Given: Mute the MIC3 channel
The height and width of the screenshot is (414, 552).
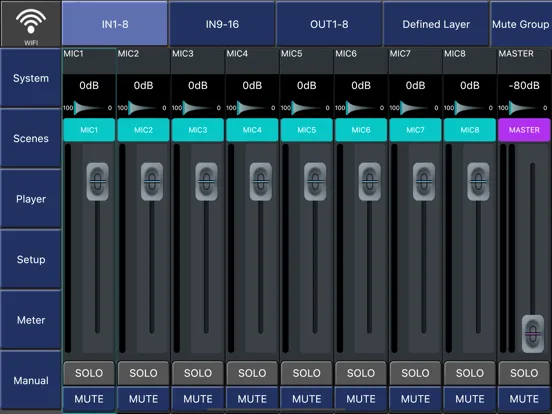Looking at the screenshot, I should [198, 399].
